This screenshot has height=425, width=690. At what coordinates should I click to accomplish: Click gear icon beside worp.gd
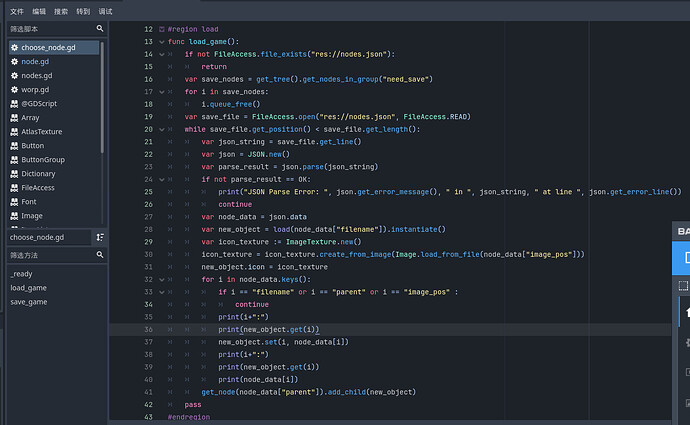(x=15, y=90)
